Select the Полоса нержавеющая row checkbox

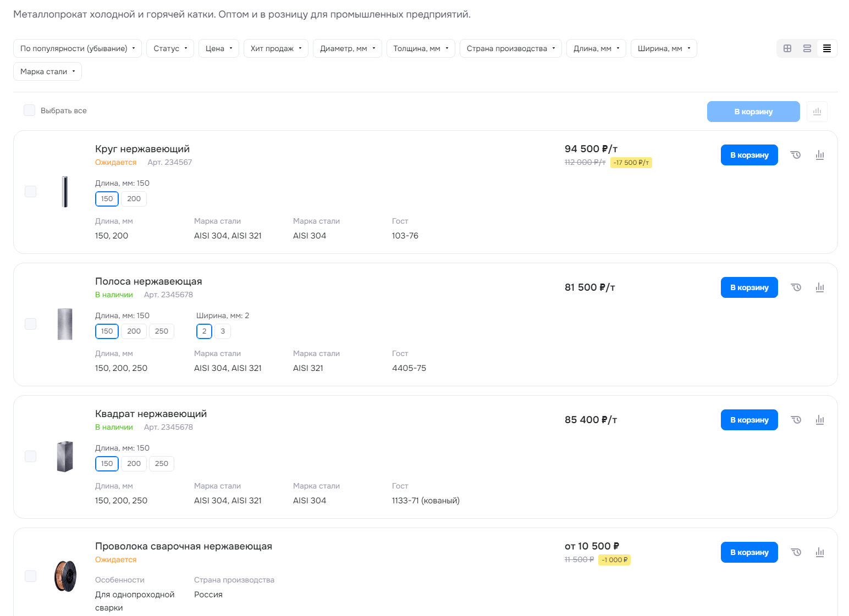click(x=31, y=324)
